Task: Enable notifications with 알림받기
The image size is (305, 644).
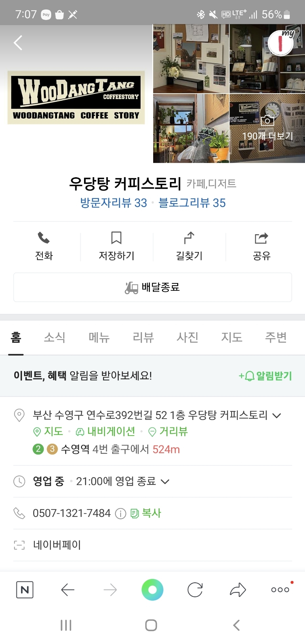Action: pos(265,376)
